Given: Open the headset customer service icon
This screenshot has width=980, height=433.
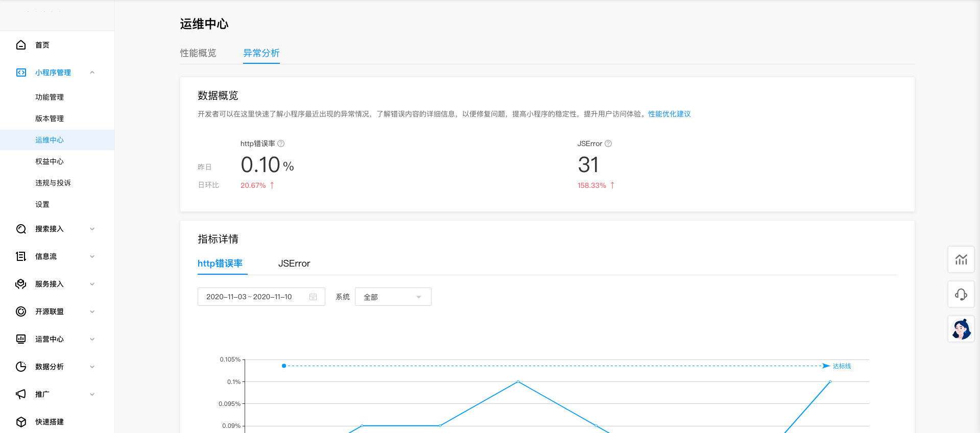Looking at the screenshot, I should click(961, 294).
